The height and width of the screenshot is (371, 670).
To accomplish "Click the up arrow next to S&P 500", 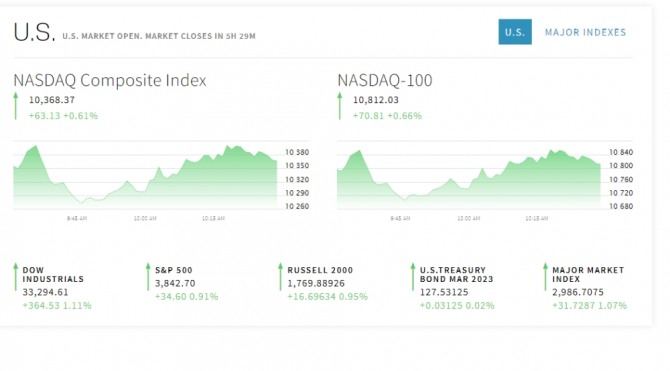I will click(x=148, y=277).
